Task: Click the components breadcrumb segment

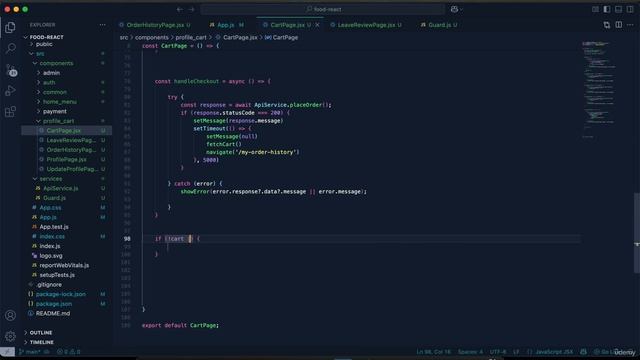Action: coord(151,38)
